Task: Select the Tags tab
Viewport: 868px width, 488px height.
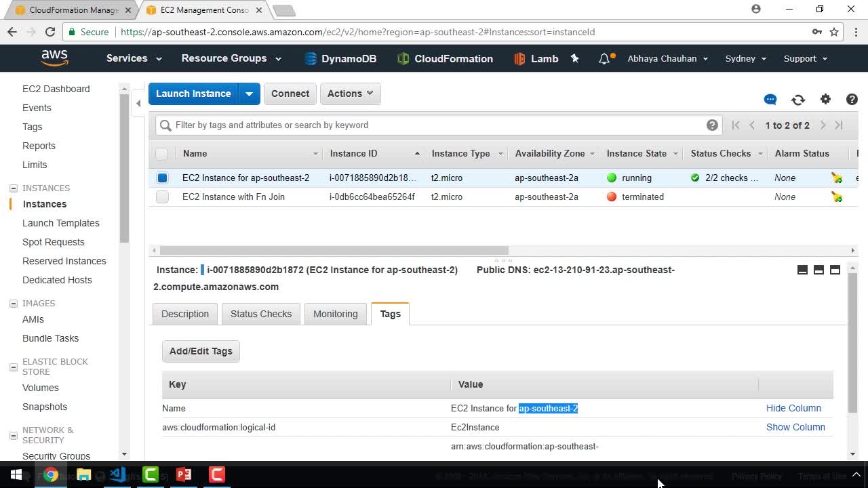Action: pyautogui.click(x=390, y=314)
